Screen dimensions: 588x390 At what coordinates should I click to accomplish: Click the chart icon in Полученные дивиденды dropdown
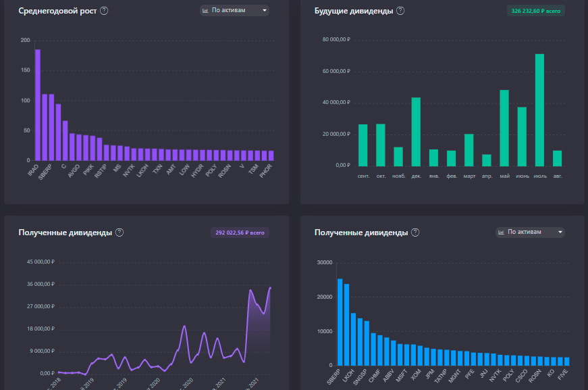point(501,233)
